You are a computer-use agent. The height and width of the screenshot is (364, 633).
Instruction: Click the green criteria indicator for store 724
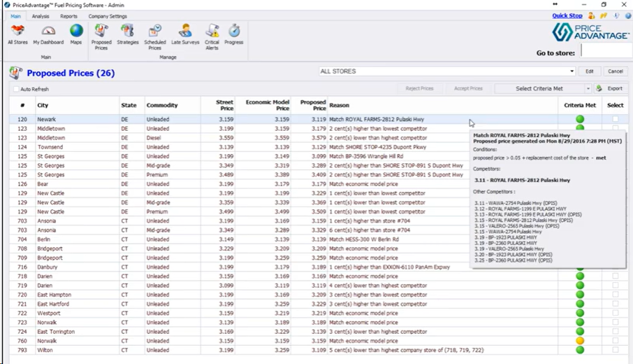(580, 331)
